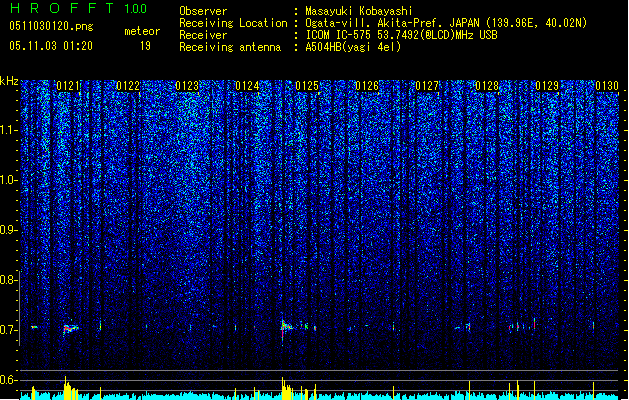Viewport: 629px width, 400px height.
Task: Click the 1.1 frequency axis label
Action: [x=8, y=130]
